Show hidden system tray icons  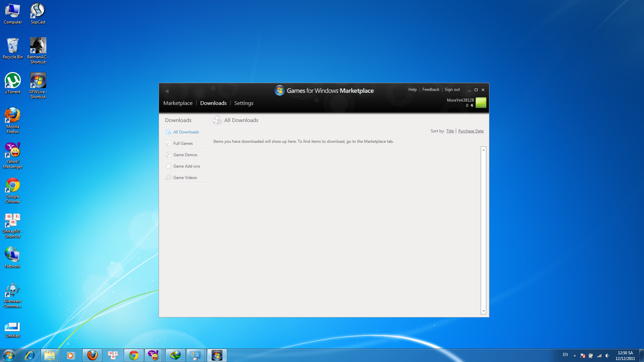(575, 355)
